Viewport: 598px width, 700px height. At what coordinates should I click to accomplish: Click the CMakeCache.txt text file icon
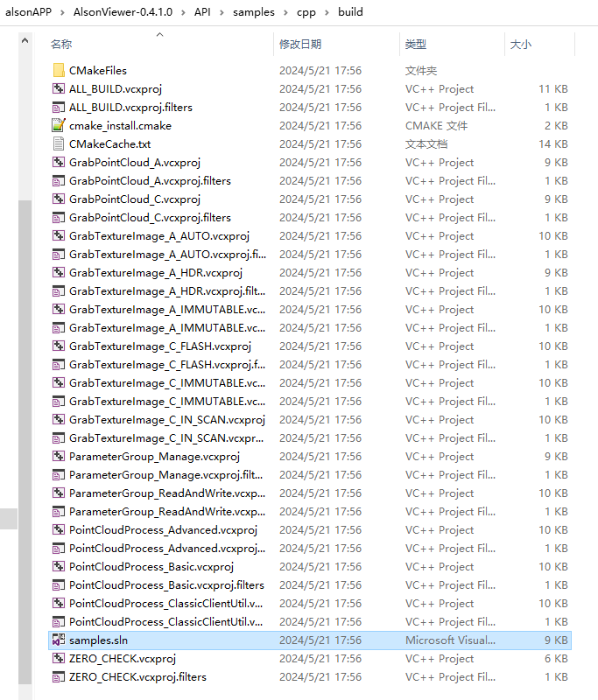pos(59,144)
